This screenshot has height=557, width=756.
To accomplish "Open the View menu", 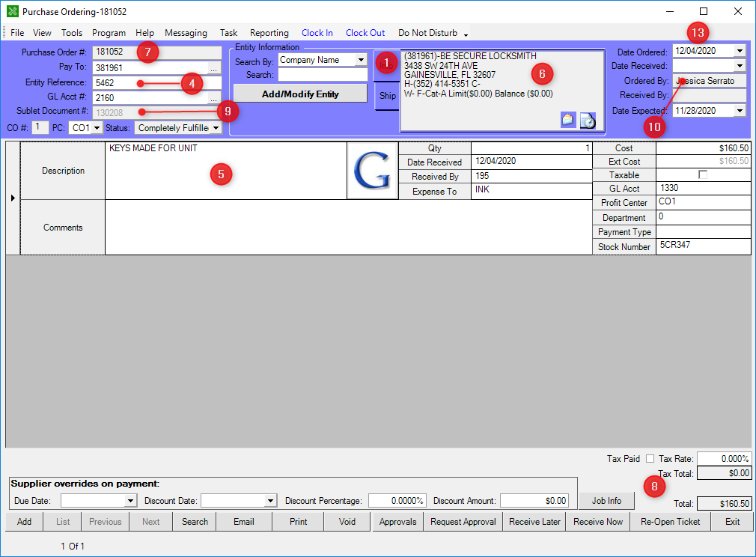I will (x=42, y=33).
